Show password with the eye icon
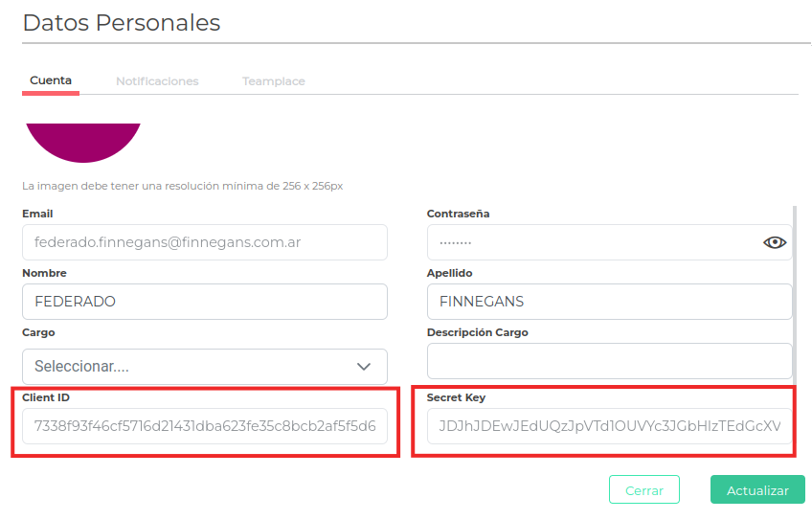 pos(774,242)
